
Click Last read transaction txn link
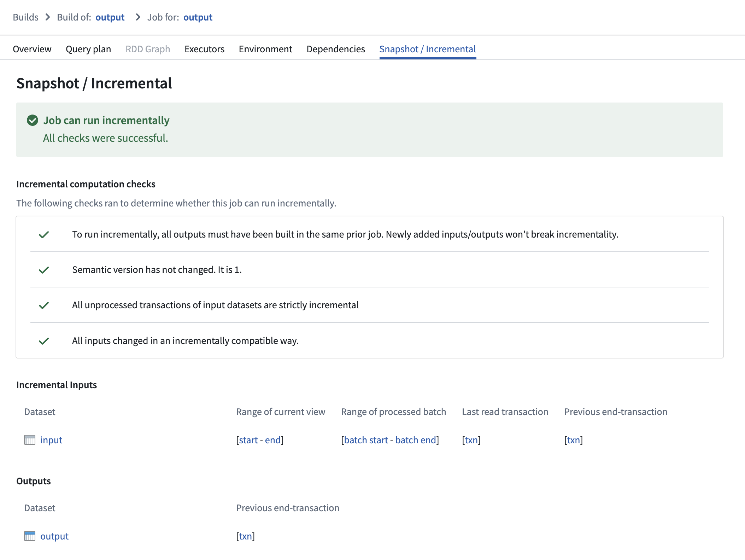pyautogui.click(x=471, y=440)
